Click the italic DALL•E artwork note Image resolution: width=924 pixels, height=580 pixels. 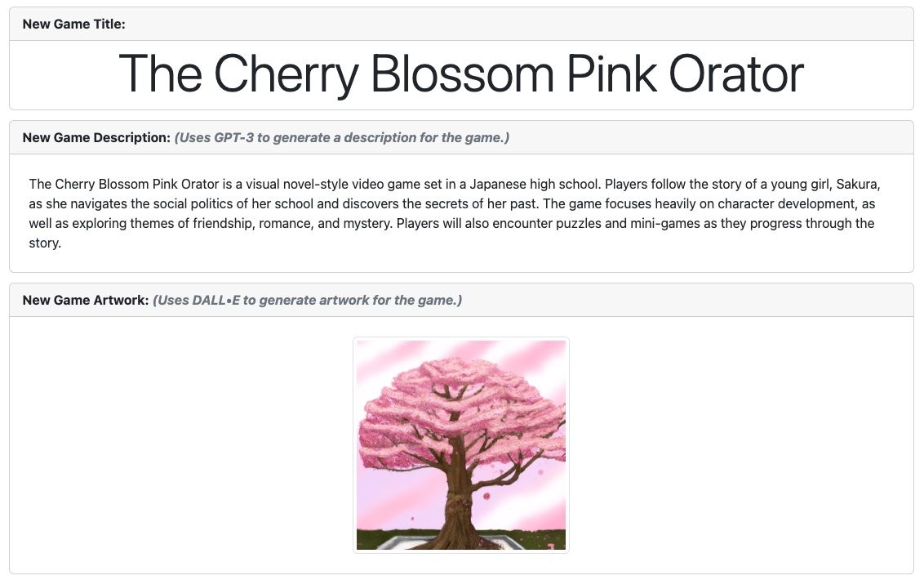pos(308,300)
